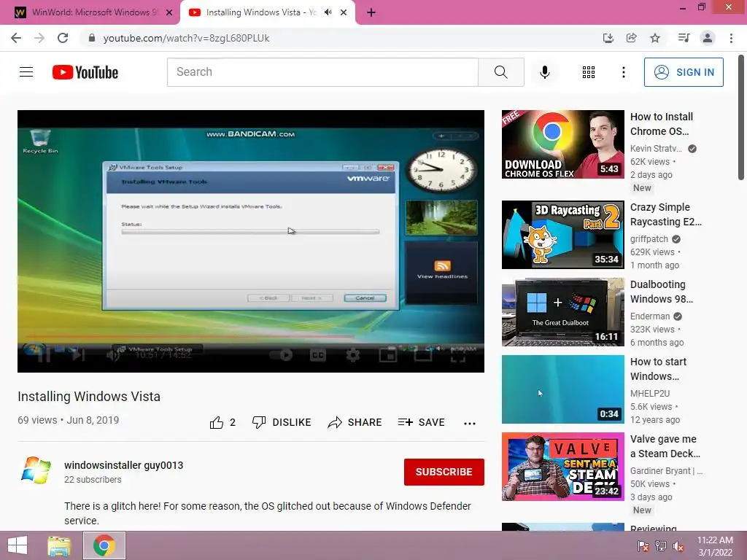Open the Download Chrome OS Flex thumbnail
Image resolution: width=747 pixels, height=560 pixels.
pyautogui.click(x=562, y=144)
